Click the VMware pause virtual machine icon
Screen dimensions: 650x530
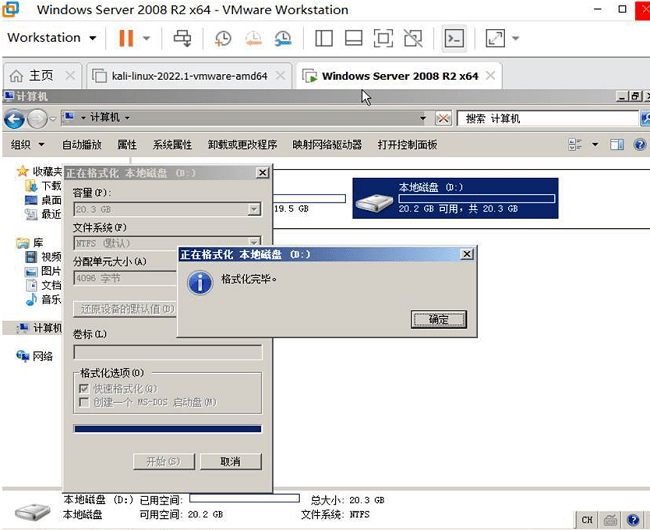[126, 38]
